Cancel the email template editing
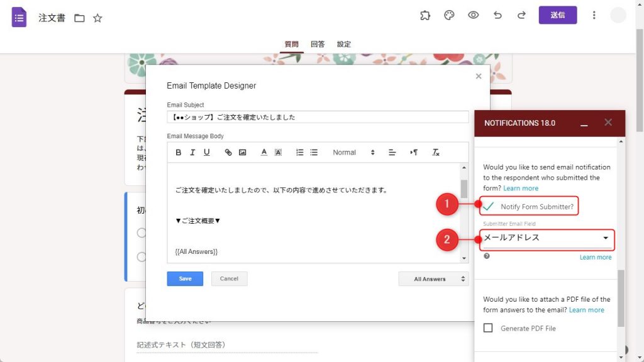 [229, 278]
